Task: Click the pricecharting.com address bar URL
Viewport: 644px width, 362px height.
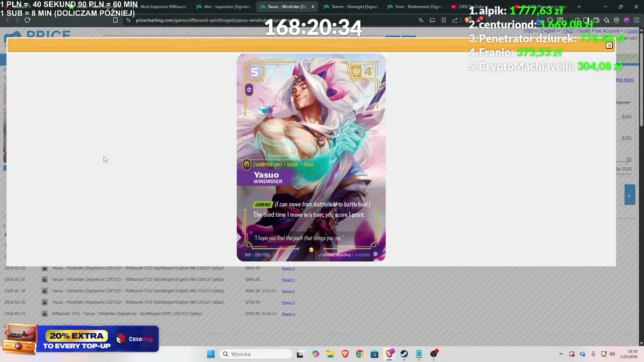Action: click(216, 20)
